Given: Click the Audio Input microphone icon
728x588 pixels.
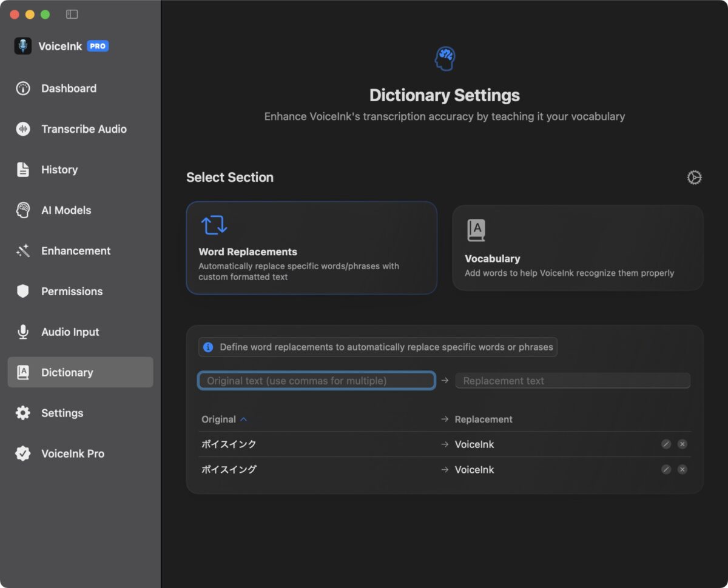Looking at the screenshot, I should [x=23, y=332].
